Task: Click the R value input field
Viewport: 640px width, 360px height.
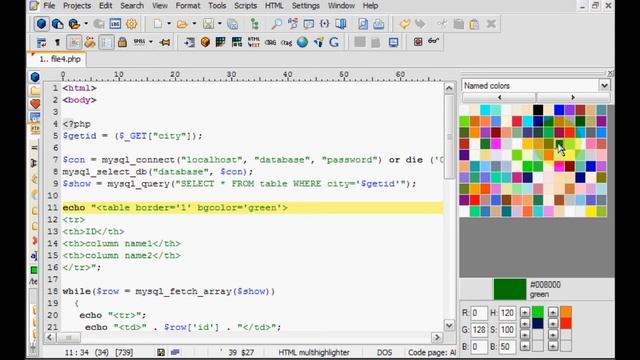Action: (x=479, y=313)
